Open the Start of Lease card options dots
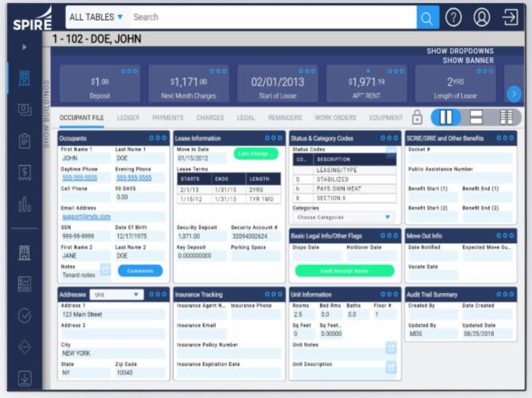Image resolution: width=532 pixels, height=398 pixels. pyautogui.click(x=307, y=71)
